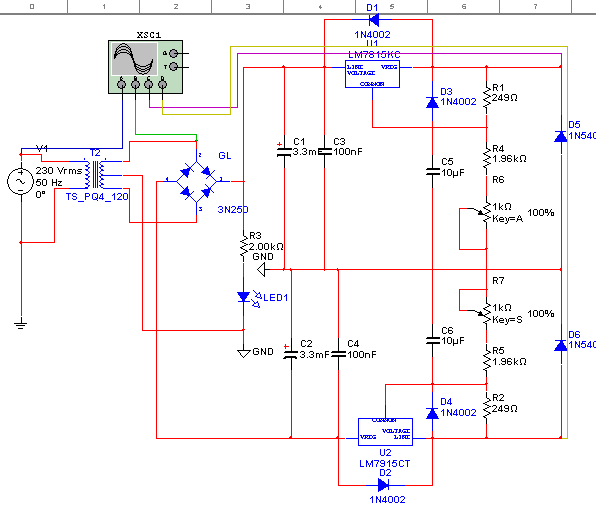Screen dimensions: 596x515
Task: Select the C3 capacitor symbol
Action: [x=324, y=152]
